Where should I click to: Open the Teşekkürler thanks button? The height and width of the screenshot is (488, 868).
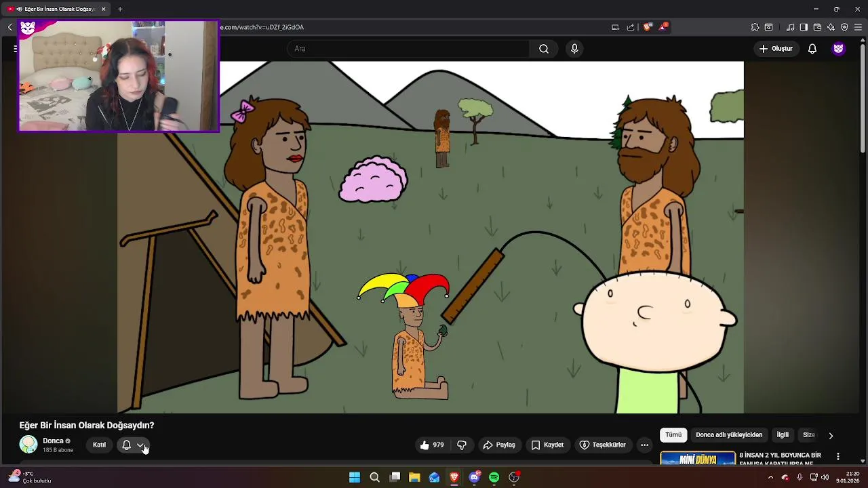point(603,445)
